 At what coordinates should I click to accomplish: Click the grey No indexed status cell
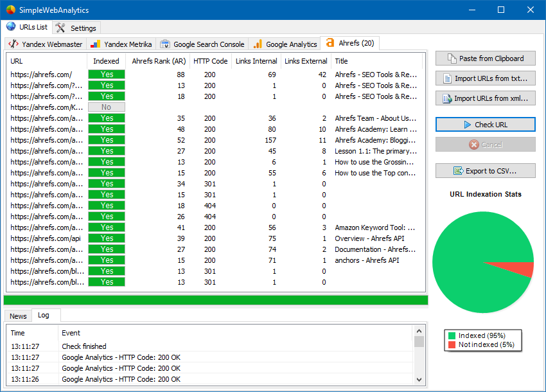[107, 107]
